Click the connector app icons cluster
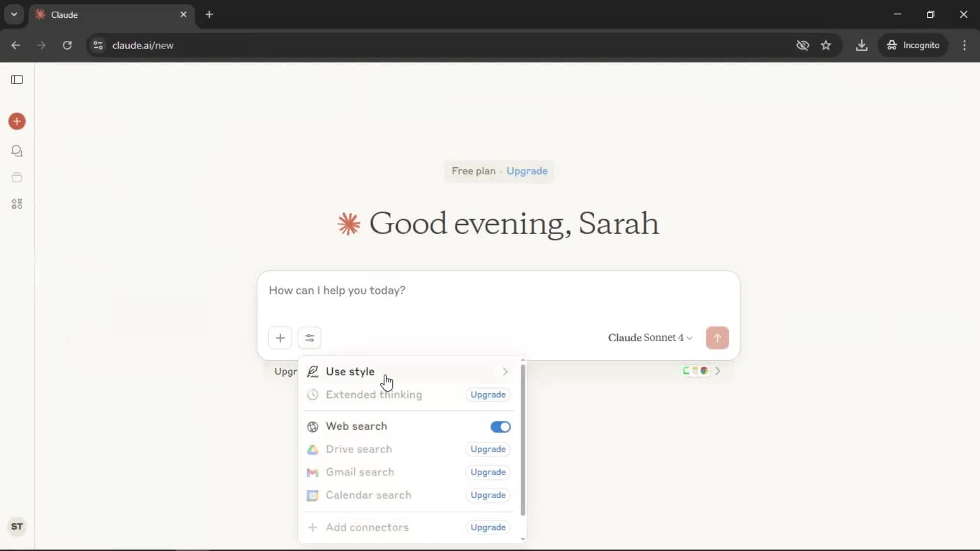 (696, 371)
